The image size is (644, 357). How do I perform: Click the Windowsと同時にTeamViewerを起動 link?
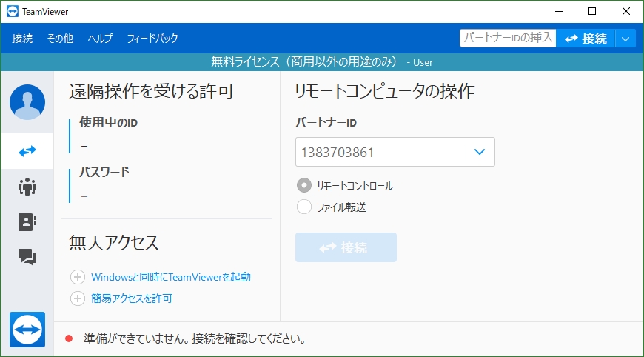[x=171, y=277]
